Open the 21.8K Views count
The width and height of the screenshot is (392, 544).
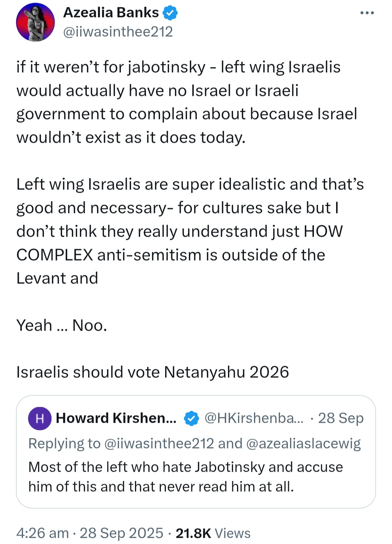[x=213, y=533]
